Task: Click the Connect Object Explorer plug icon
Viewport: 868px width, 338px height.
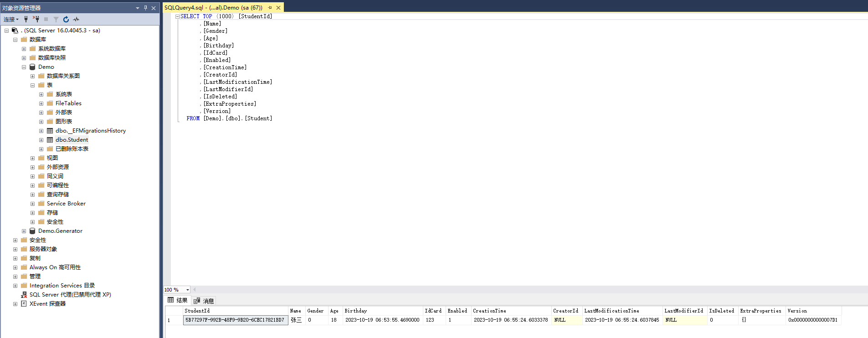Action: [26, 19]
